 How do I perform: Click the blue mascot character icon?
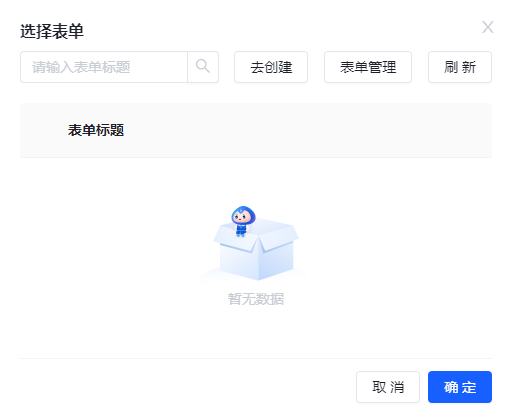[x=243, y=221]
